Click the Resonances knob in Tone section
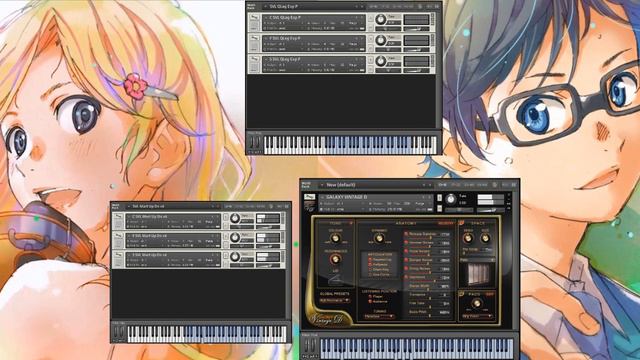 click(335, 259)
